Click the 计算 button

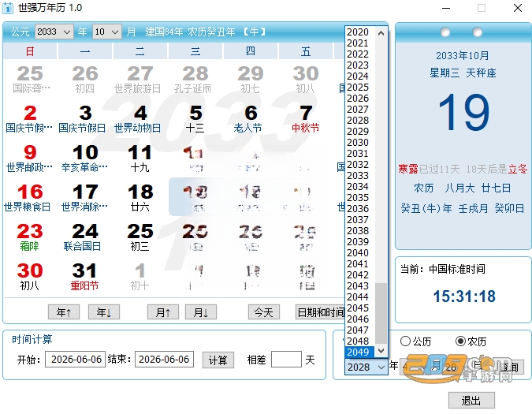(218, 360)
